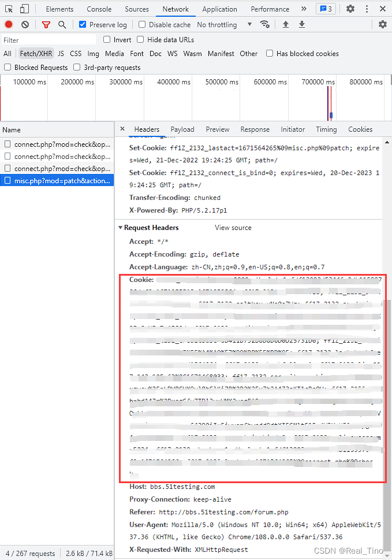The image size is (392, 560).
Task: Switch to the Console tab
Action: (99, 9)
